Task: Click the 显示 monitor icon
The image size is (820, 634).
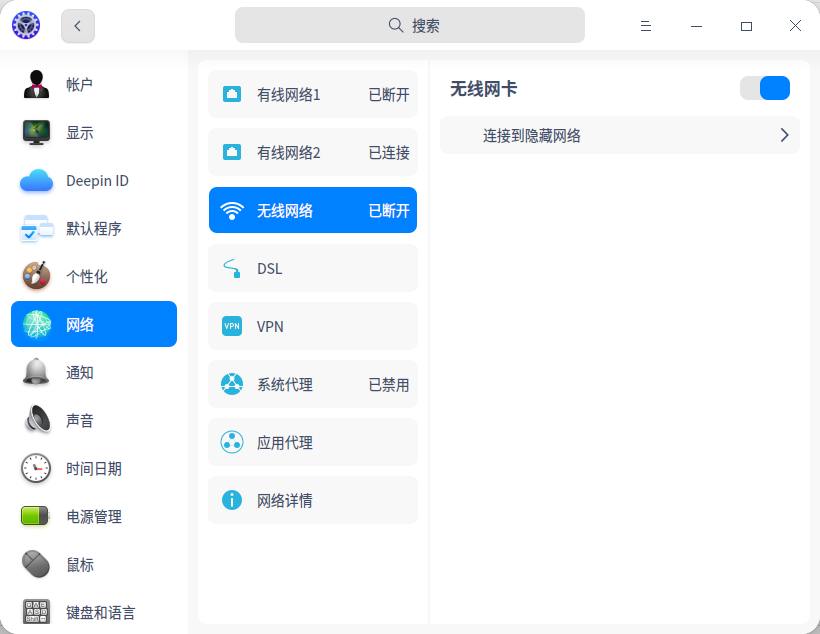Action: click(36, 132)
